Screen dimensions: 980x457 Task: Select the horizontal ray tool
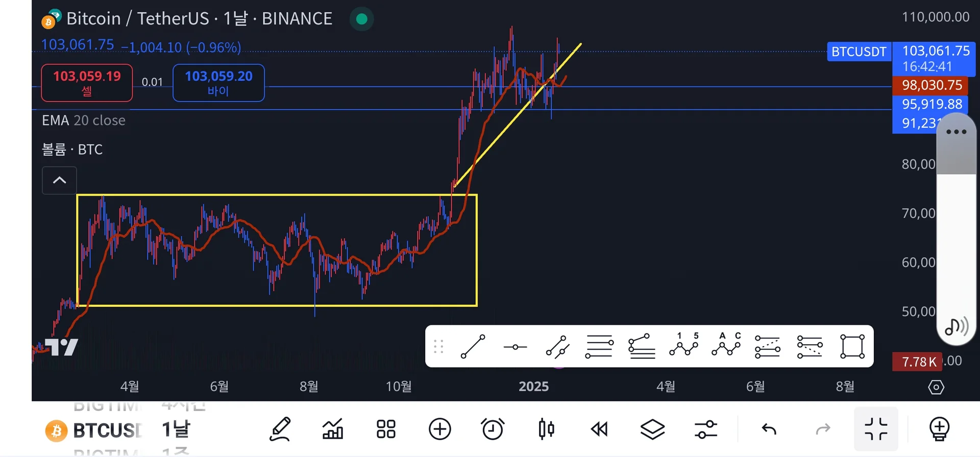515,347
